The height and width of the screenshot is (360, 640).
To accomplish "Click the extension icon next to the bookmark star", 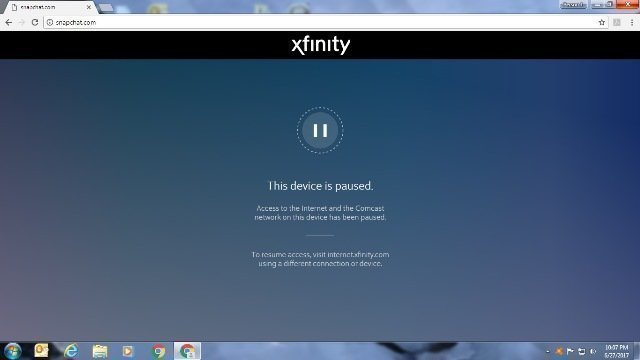I will [x=617, y=22].
